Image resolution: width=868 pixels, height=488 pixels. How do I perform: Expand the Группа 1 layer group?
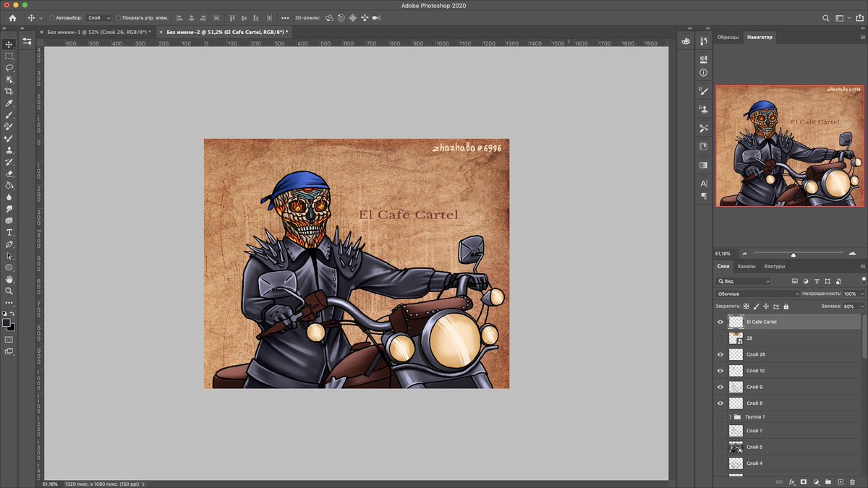(729, 416)
